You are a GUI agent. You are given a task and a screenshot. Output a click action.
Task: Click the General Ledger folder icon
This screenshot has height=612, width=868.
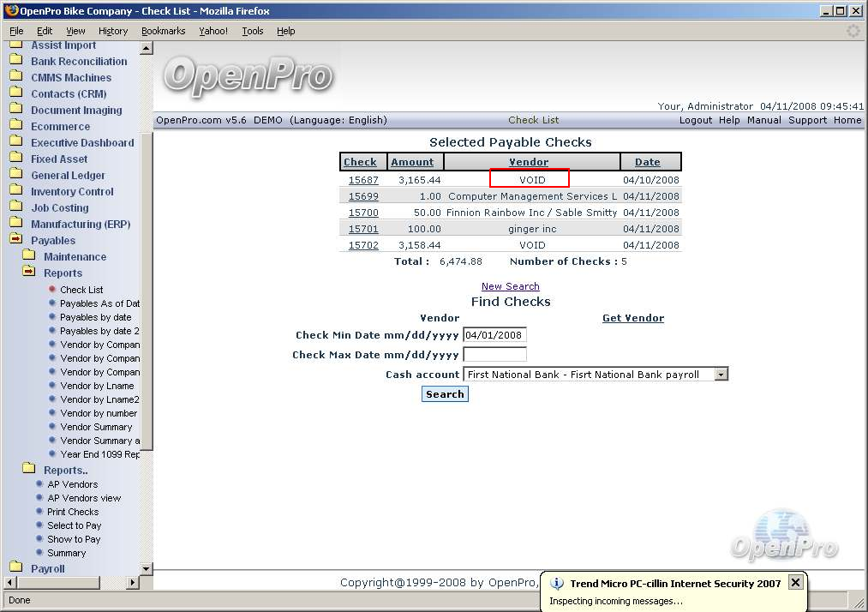tap(15, 176)
